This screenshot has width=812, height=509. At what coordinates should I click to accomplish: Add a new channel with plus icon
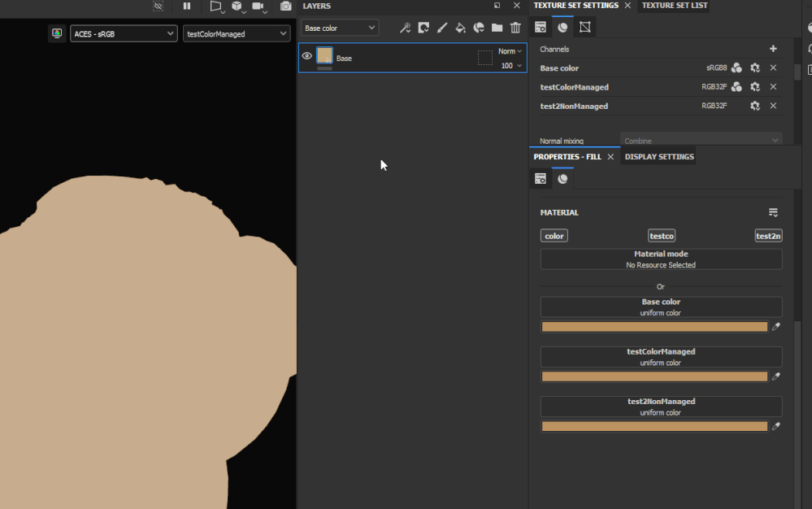click(x=773, y=49)
